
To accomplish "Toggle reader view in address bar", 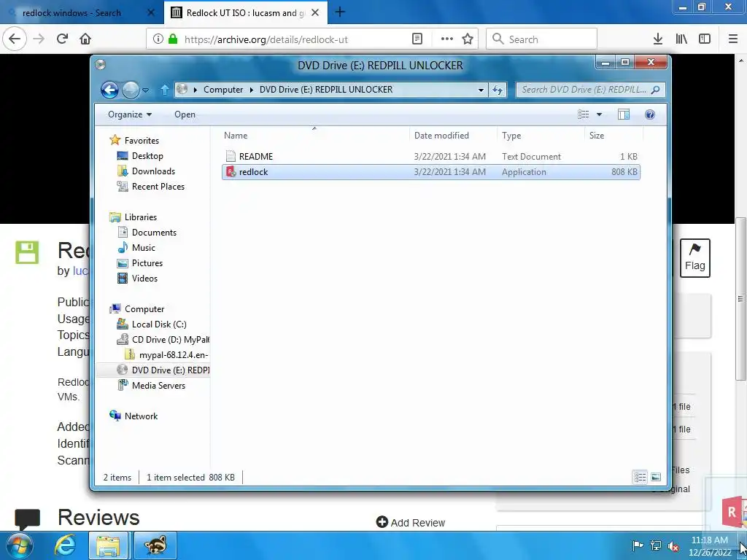I will coord(417,39).
